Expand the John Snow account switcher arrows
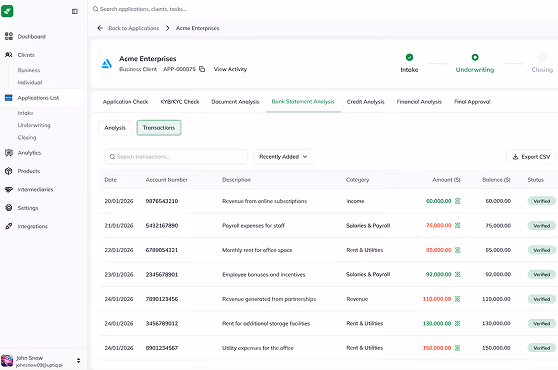This screenshot has height=370, width=558. pyautogui.click(x=78, y=361)
